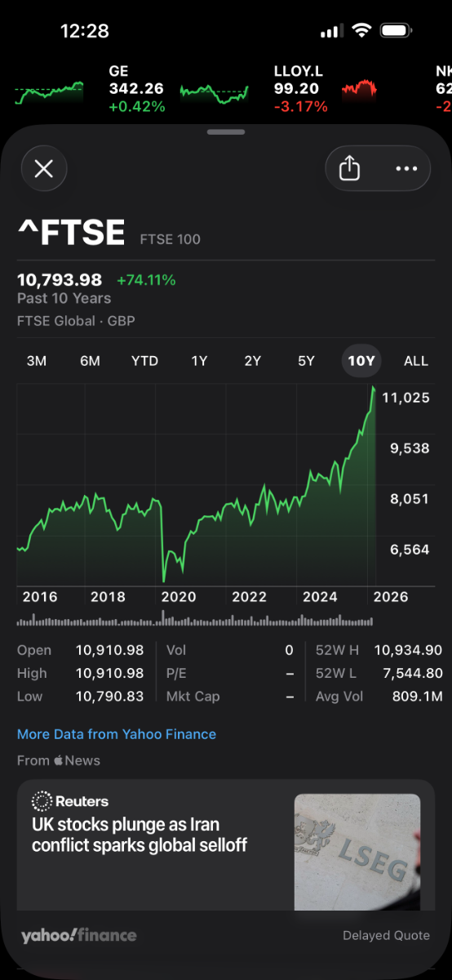Show ALL time range chart
This screenshot has height=980, width=452.
[416, 361]
